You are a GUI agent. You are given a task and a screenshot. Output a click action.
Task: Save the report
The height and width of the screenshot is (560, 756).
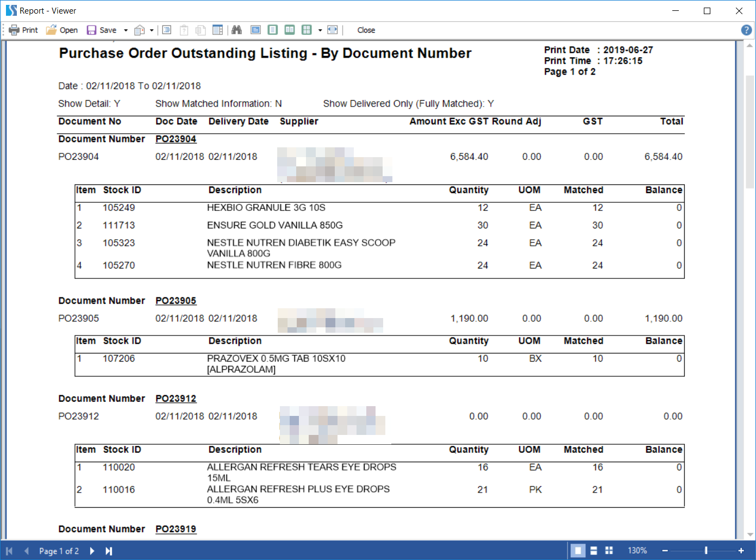coord(102,30)
